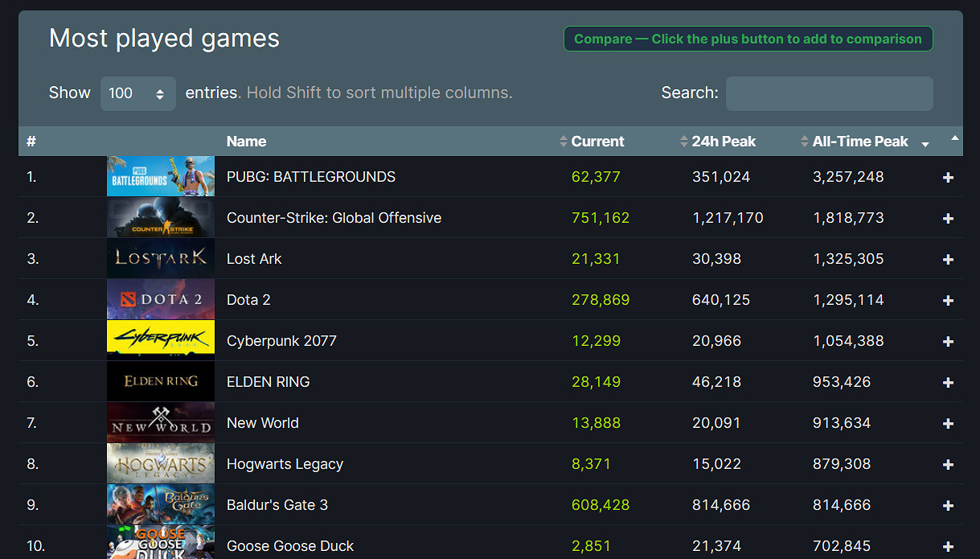Add Counter-Strike: Global Offensive to comparison

[948, 218]
